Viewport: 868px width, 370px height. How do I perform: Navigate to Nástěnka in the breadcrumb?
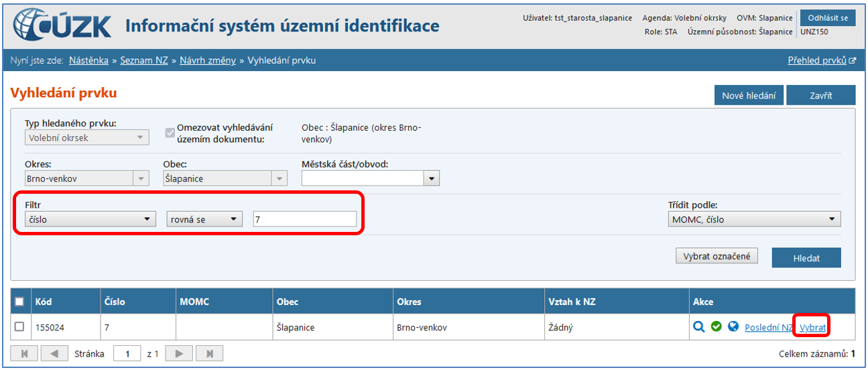tap(88, 60)
